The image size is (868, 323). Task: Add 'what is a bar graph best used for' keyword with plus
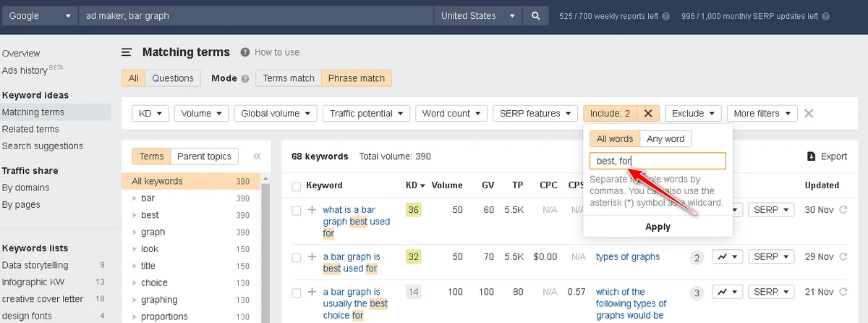point(312,211)
